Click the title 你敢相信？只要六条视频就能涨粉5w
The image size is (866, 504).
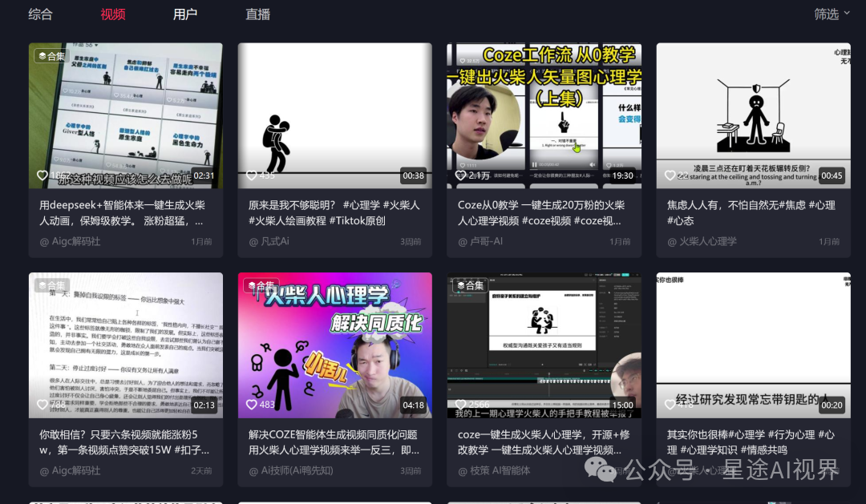[124, 442]
